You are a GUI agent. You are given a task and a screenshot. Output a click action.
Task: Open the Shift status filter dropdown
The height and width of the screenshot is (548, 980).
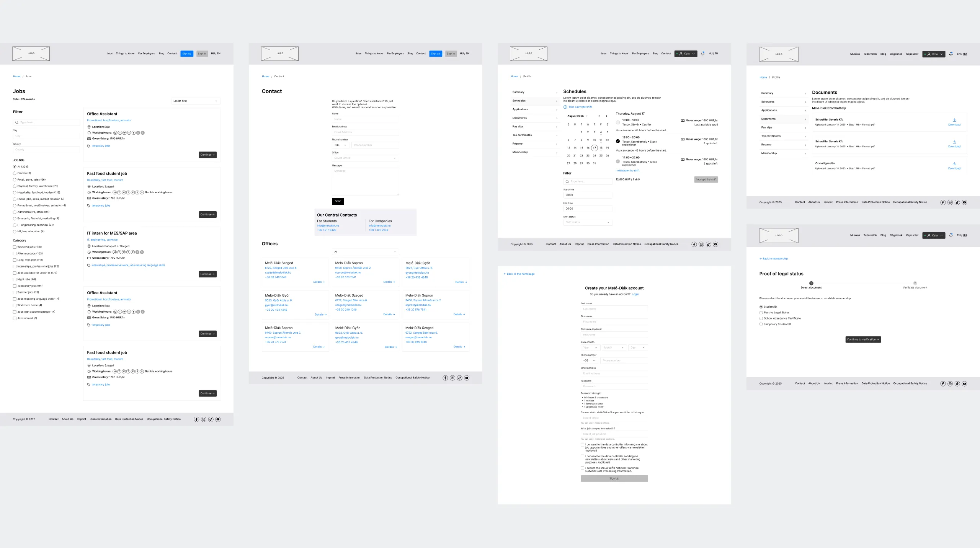tap(588, 222)
